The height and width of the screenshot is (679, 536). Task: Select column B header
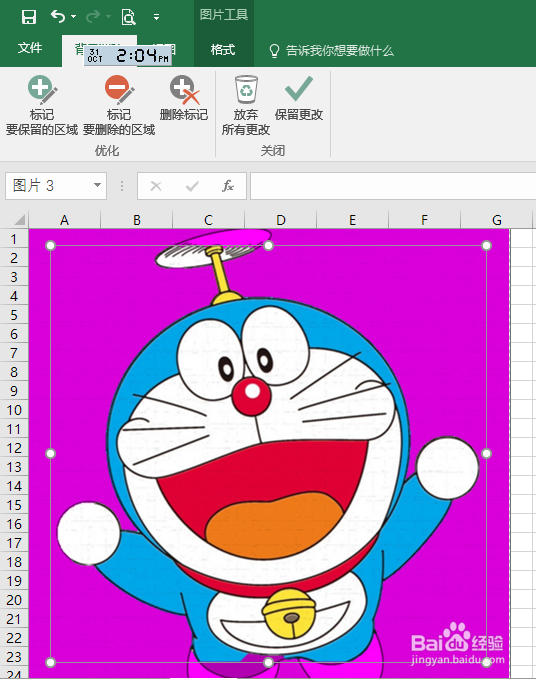coord(137,220)
